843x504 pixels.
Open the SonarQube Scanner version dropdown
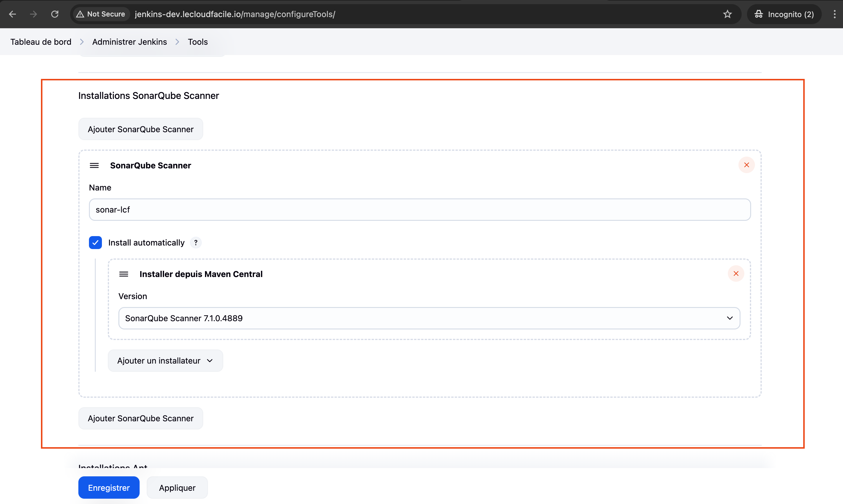[429, 318]
